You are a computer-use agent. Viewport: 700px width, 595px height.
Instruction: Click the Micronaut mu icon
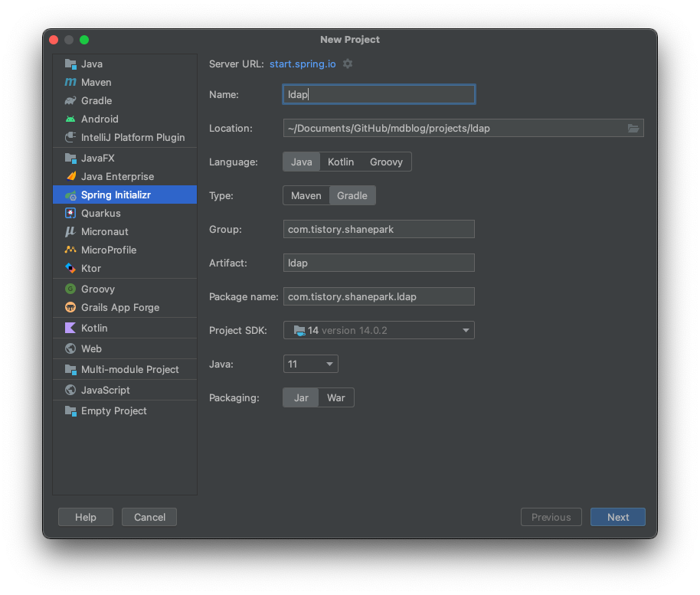(70, 231)
